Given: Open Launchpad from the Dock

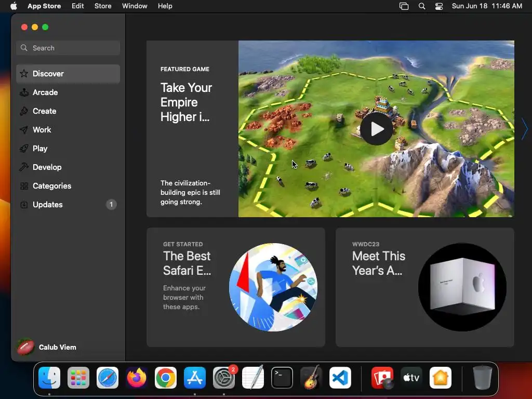Looking at the screenshot, I should 78,378.
